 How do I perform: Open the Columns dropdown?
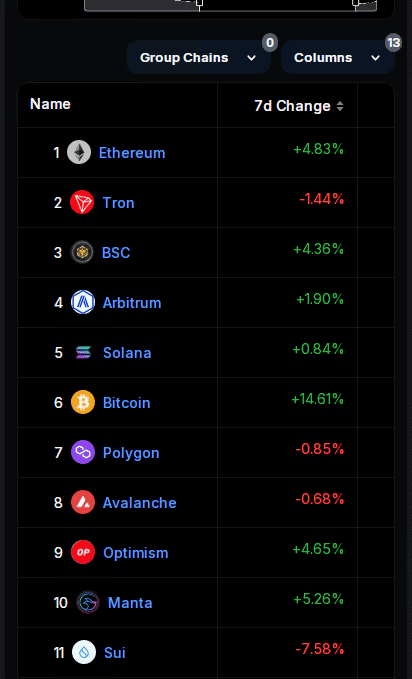337,58
